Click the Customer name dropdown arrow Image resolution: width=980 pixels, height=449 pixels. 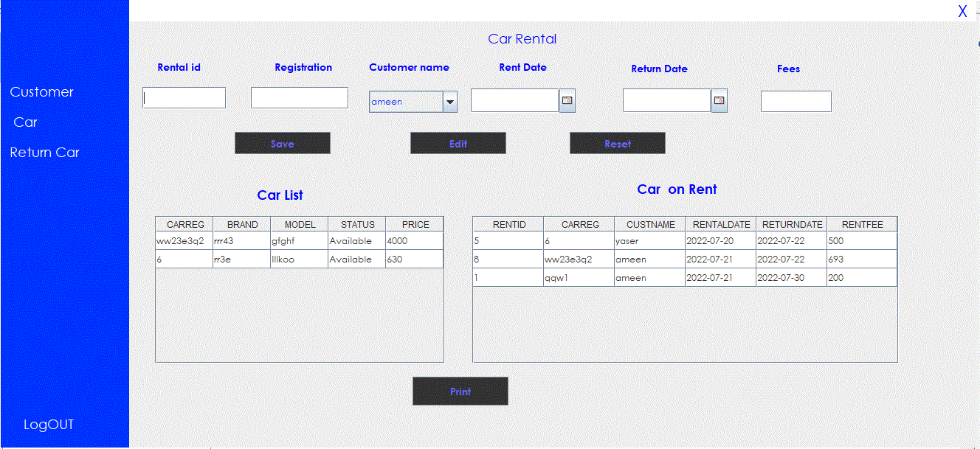[449, 102]
